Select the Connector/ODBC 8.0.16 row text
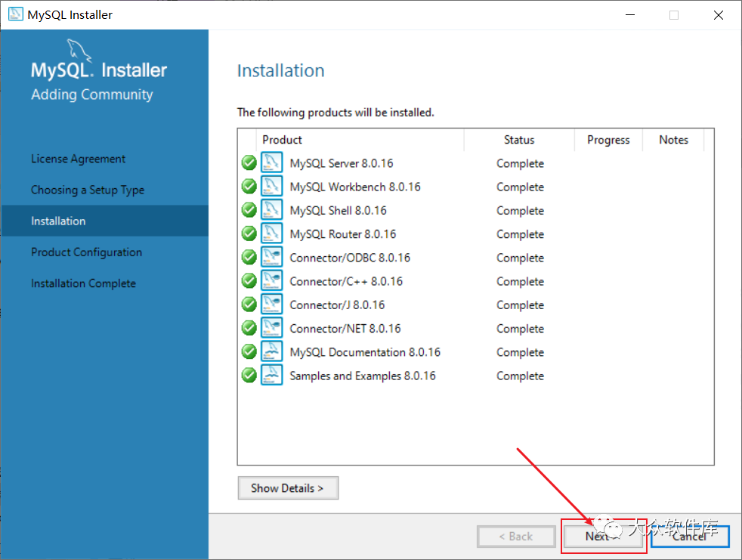Viewport: 742px width, 560px height. pyautogui.click(x=350, y=258)
